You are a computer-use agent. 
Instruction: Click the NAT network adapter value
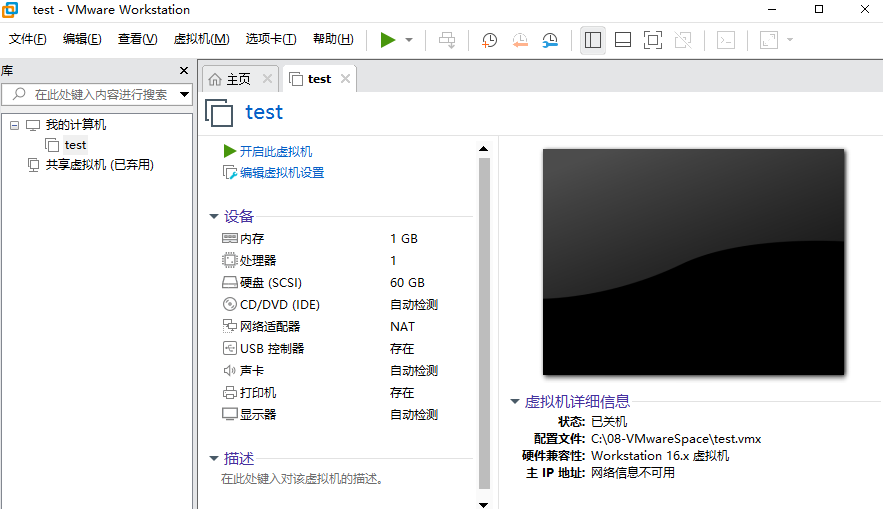tap(402, 327)
